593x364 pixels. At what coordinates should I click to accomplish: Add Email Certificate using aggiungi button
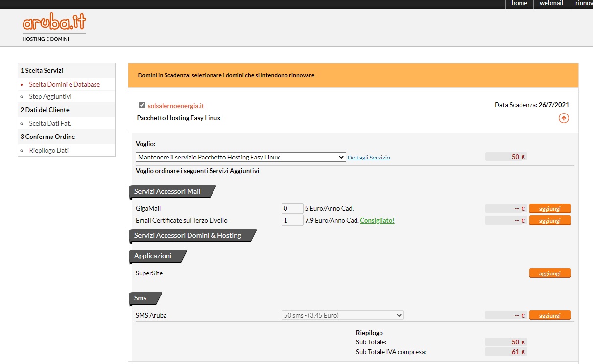[x=549, y=221]
